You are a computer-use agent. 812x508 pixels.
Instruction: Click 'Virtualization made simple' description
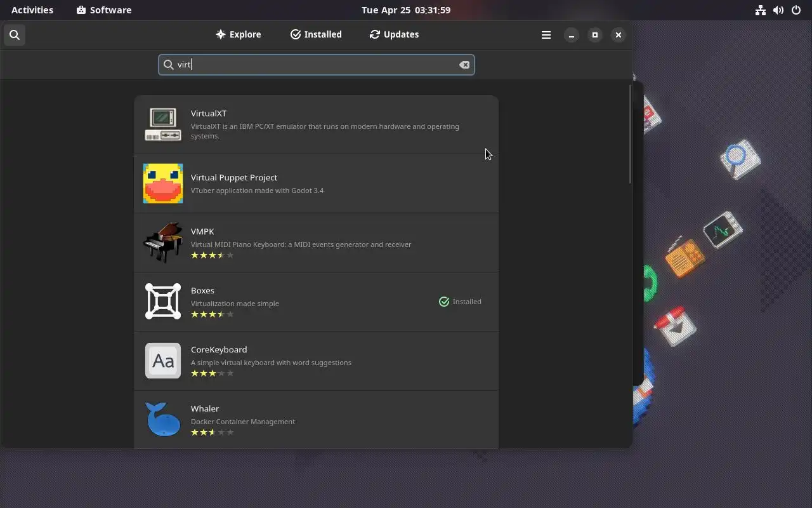[235, 304]
